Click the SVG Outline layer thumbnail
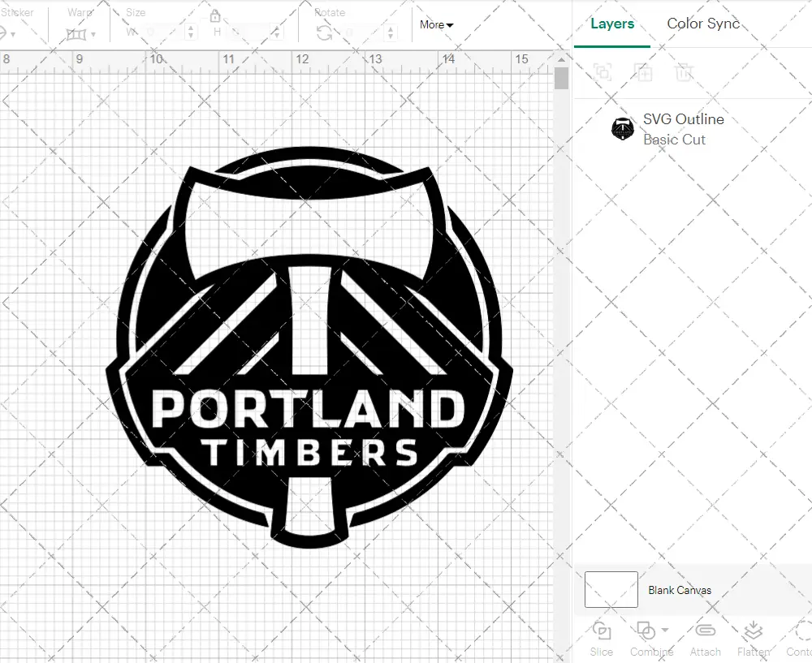The height and width of the screenshot is (663, 812). (622, 128)
